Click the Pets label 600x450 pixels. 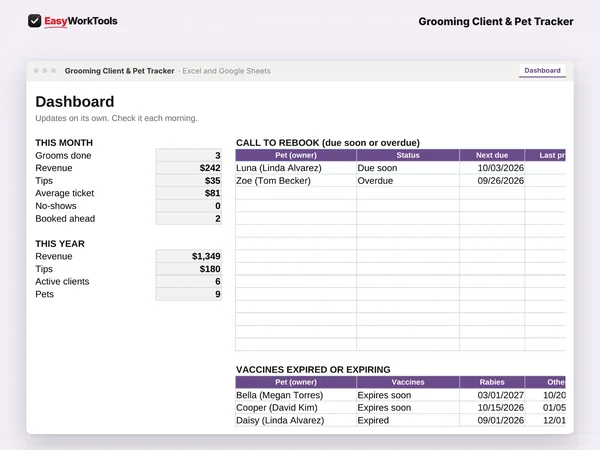(44, 294)
